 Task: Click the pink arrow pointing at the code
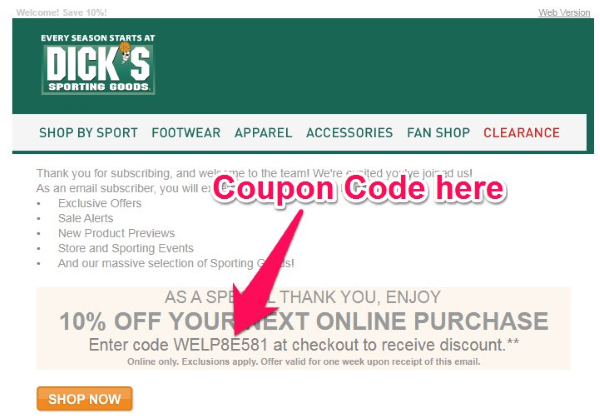pyautogui.click(x=266, y=272)
